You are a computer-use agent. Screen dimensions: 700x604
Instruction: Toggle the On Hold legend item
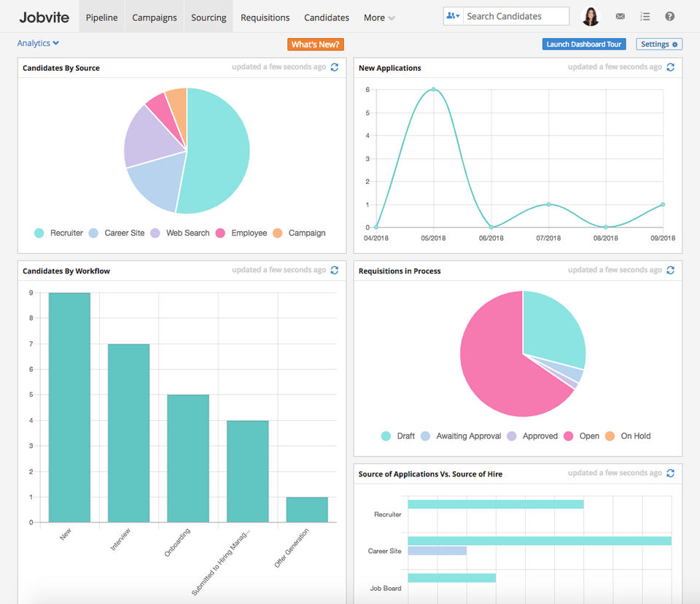tap(628, 436)
